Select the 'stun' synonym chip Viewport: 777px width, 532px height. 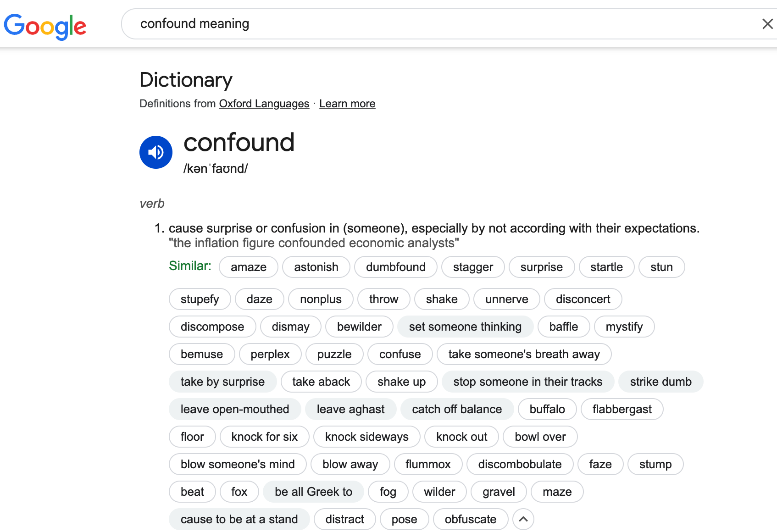click(x=661, y=267)
